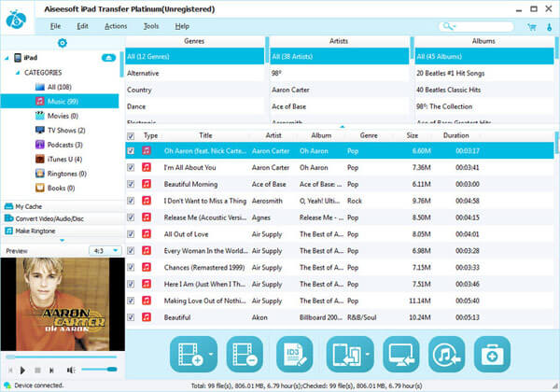Click the register key icon
This screenshot has width=560, height=392.
[550, 27]
